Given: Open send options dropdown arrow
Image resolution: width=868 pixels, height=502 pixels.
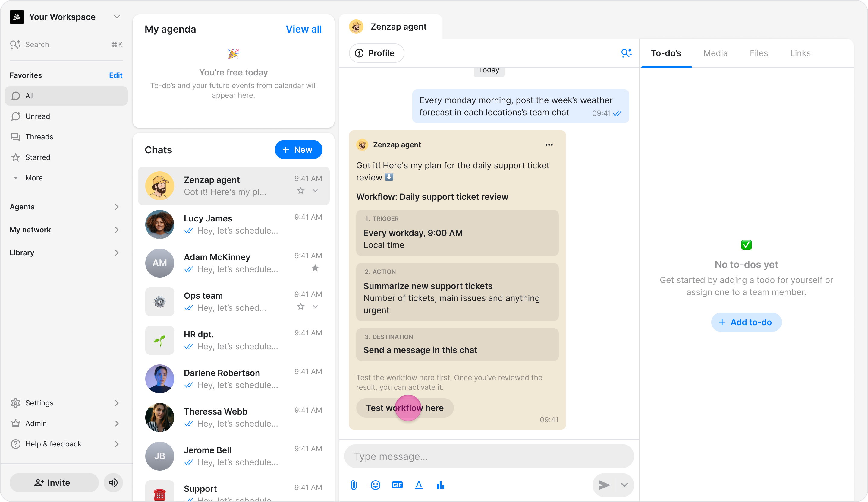Looking at the screenshot, I should (624, 485).
